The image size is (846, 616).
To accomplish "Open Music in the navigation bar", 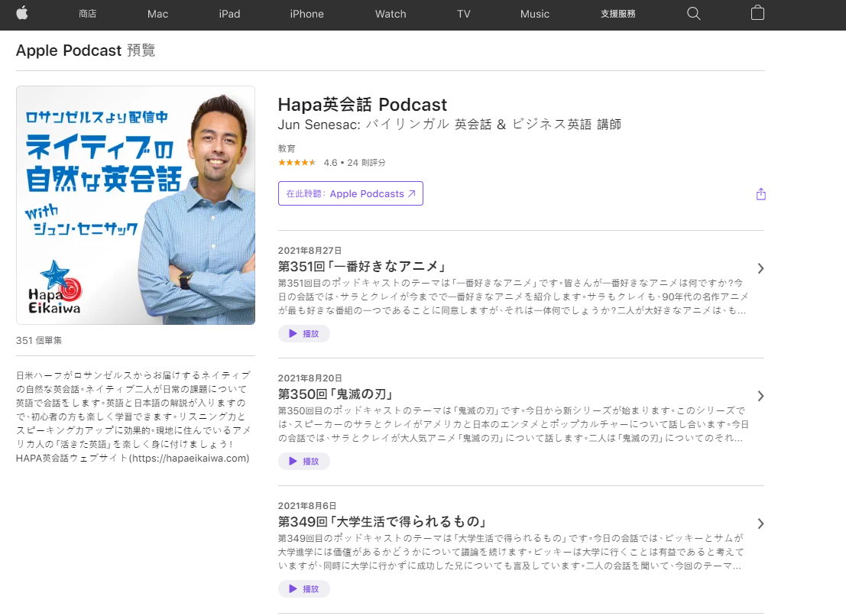I will 535,14.
